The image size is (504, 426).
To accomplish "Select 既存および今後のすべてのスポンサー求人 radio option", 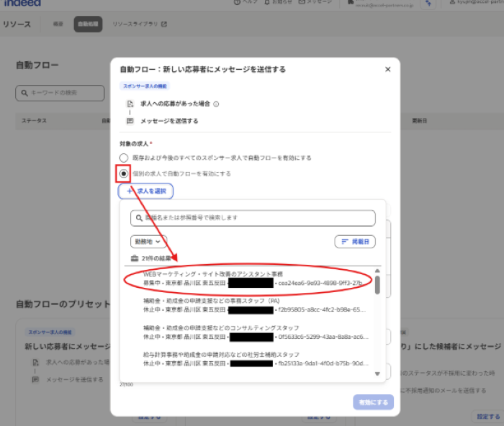I will (x=124, y=158).
